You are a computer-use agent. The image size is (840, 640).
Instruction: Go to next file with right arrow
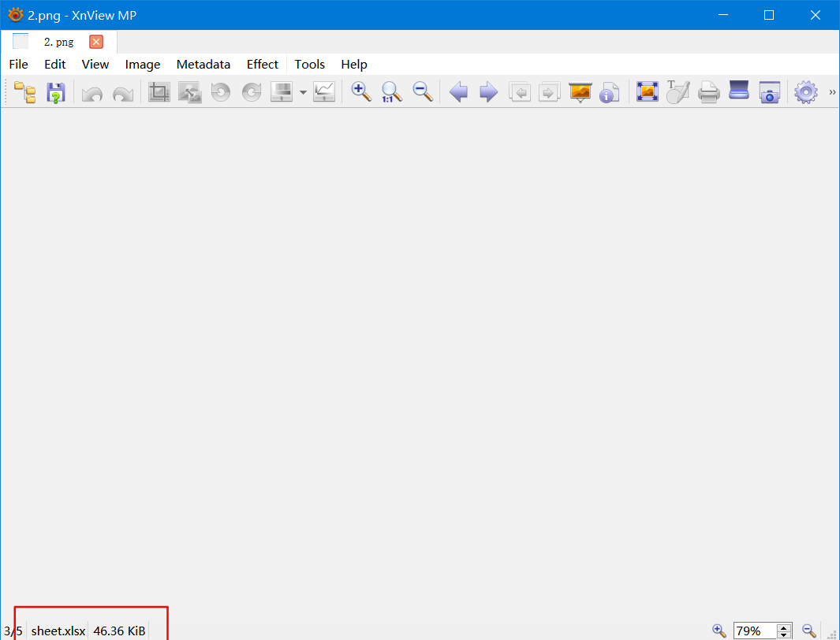[x=489, y=92]
